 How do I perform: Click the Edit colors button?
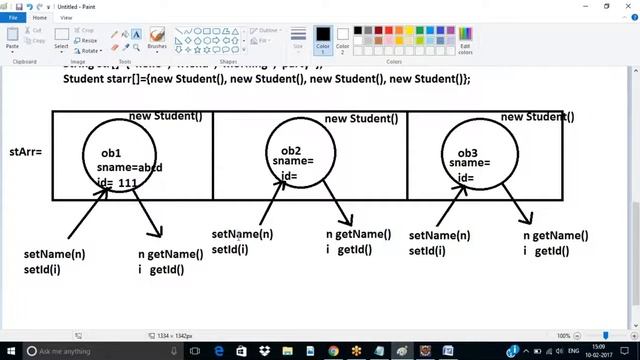pyautogui.click(x=465, y=40)
